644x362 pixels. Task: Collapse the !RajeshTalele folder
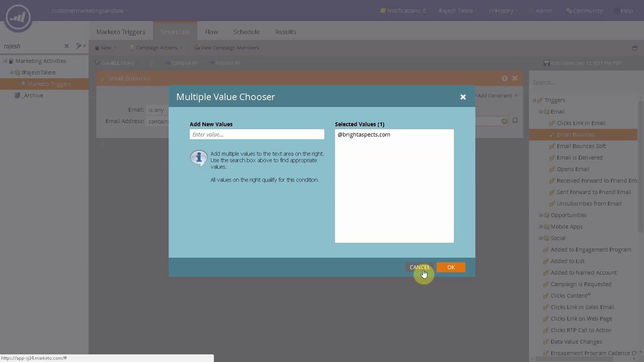(x=11, y=72)
